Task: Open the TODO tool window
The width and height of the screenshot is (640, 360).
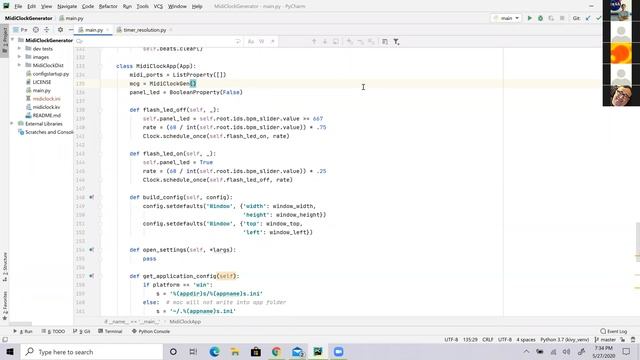Action: click(x=53, y=331)
